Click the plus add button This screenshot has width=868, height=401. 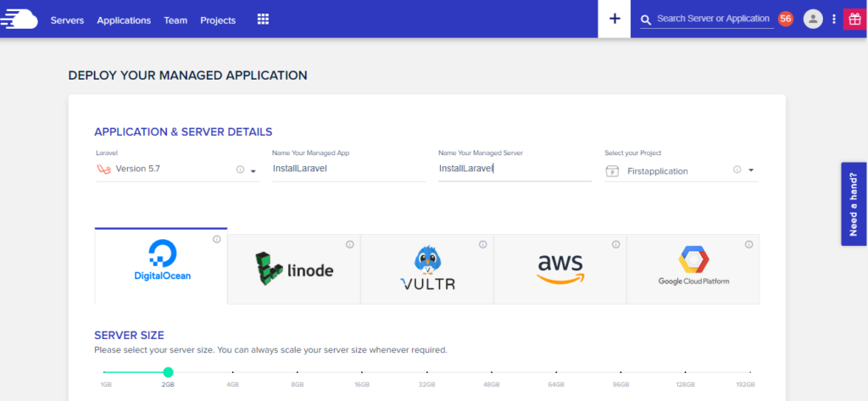tap(615, 19)
